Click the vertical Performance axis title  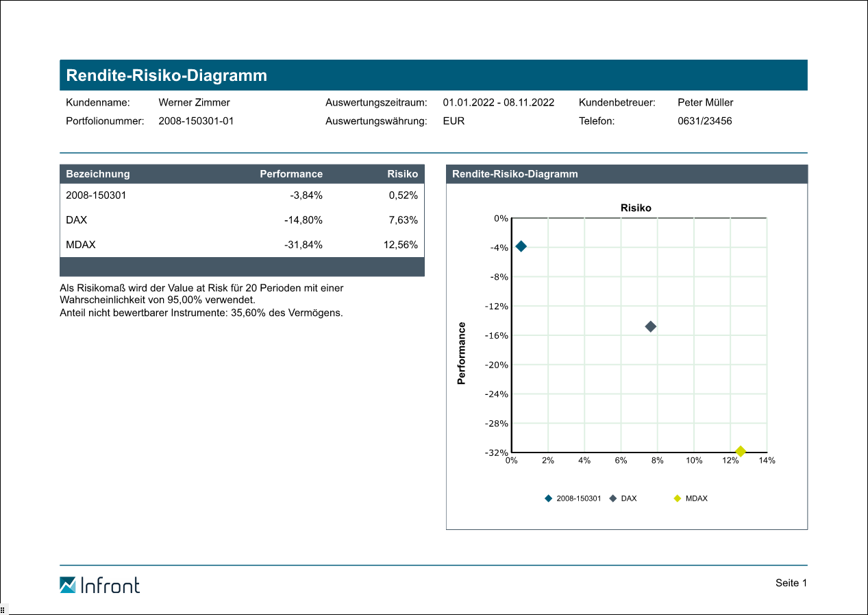point(461,353)
